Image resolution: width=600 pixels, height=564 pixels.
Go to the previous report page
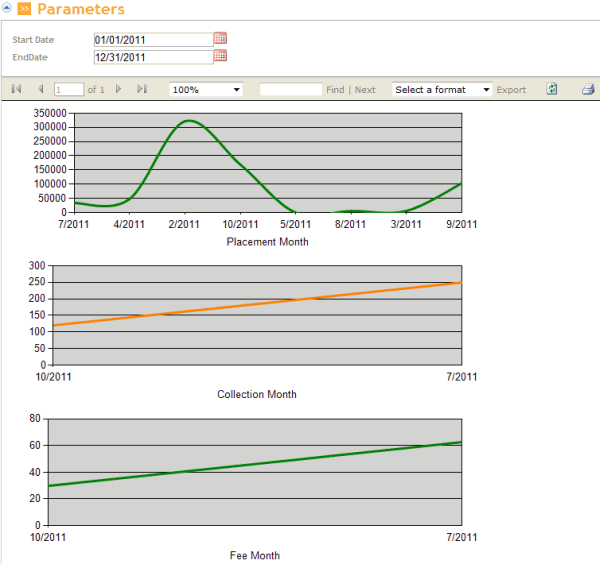tap(41, 89)
